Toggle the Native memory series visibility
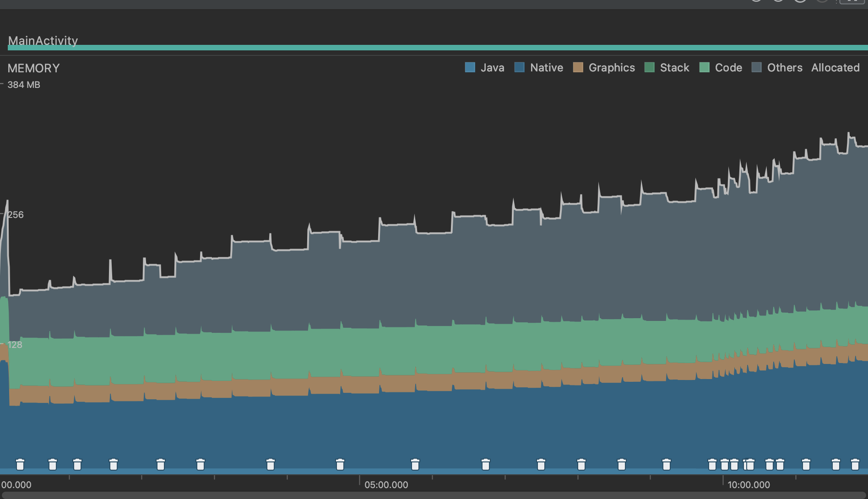Image resolution: width=868 pixels, height=499 pixels. [546, 67]
